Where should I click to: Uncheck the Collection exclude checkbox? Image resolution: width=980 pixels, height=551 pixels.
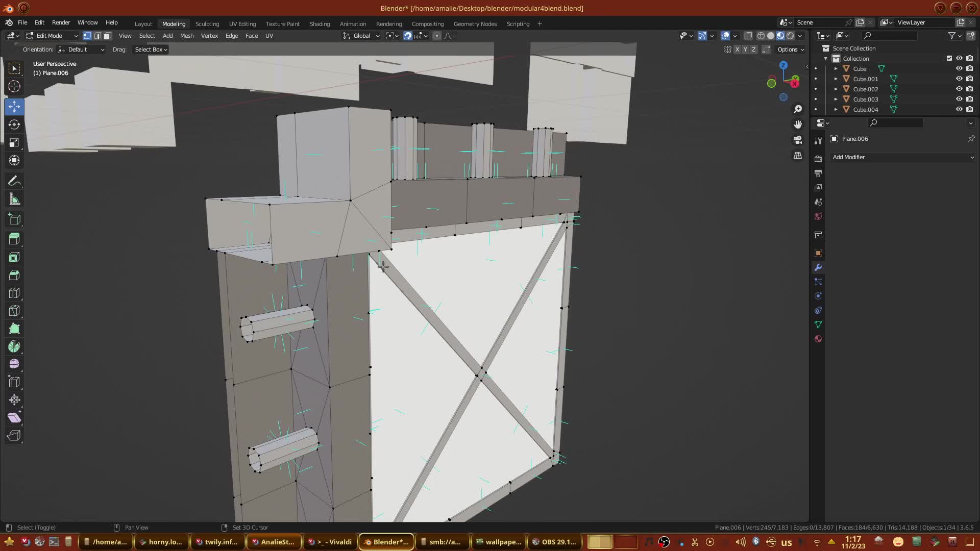949,58
